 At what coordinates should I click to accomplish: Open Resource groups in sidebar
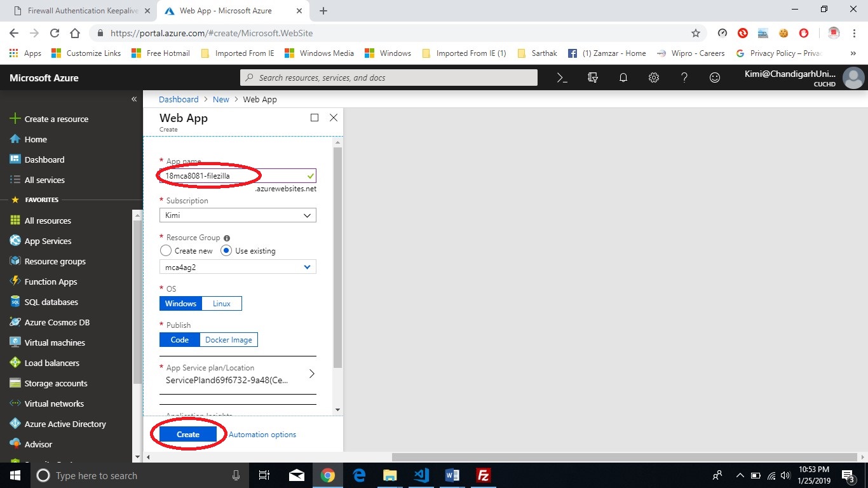click(48, 261)
